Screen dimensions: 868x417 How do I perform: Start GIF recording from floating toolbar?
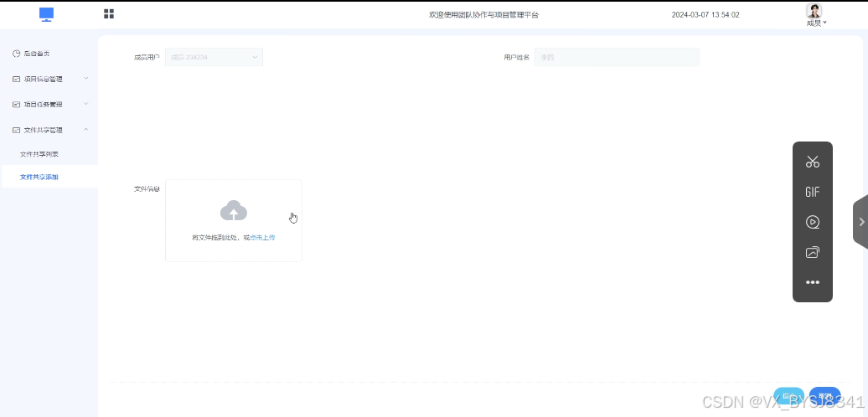tap(812, 192)
